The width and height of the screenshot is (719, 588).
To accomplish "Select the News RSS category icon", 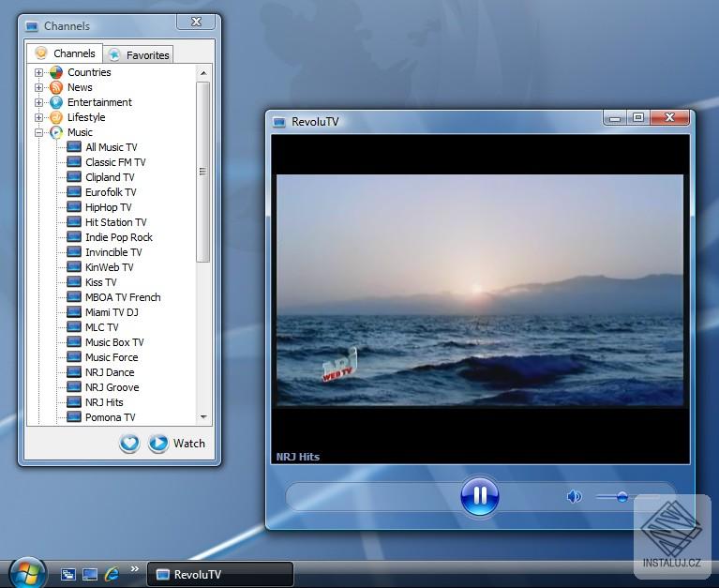I will coord(56,87).
